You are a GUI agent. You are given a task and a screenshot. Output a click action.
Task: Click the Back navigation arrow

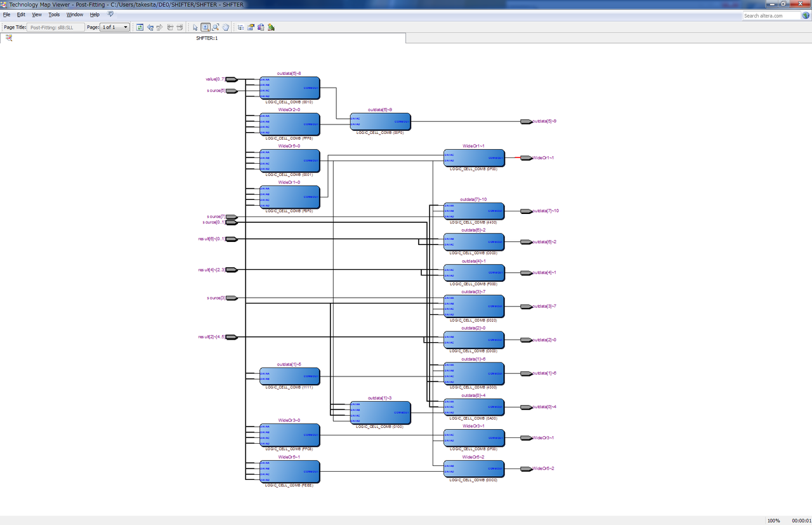tap(150, 27)
